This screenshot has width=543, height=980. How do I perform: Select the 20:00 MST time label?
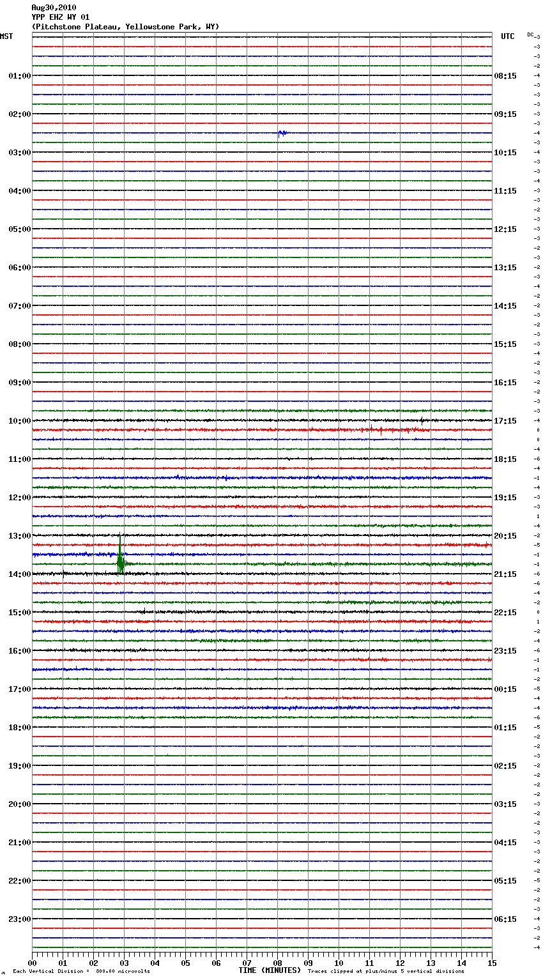tap(20, 804)
